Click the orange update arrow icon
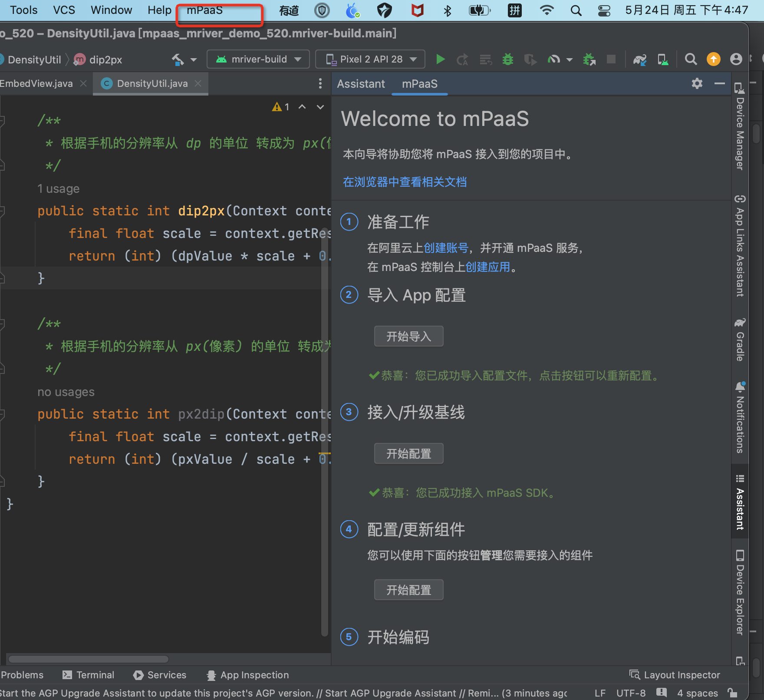This screenshot has height=700, width=764. click(x=714, y=59)
